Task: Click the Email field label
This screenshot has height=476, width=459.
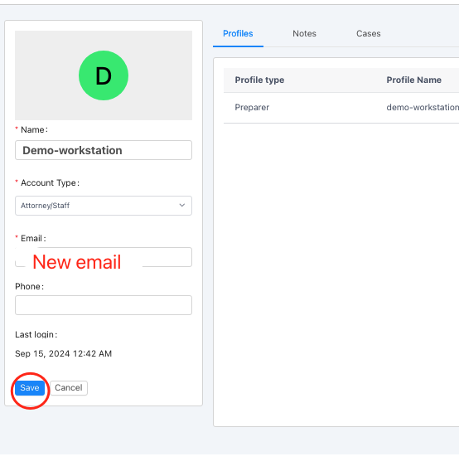Action: pyautogui.click(x=33, y=238)
